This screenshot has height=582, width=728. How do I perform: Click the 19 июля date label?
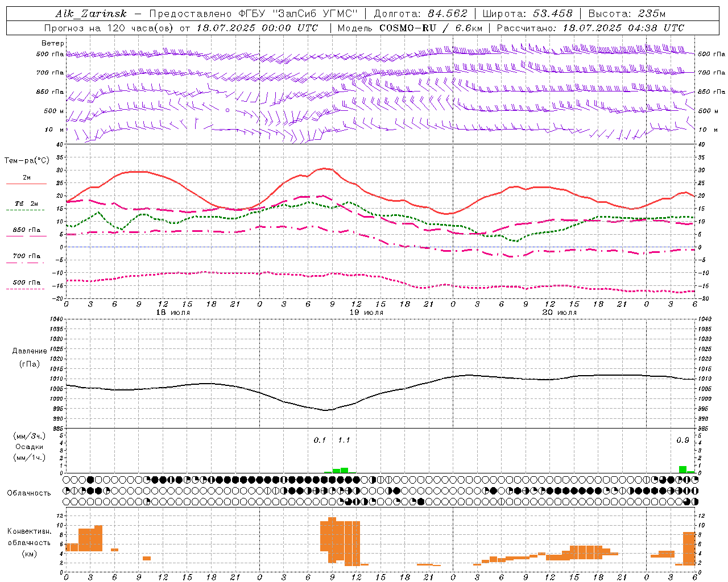[366, 313]
